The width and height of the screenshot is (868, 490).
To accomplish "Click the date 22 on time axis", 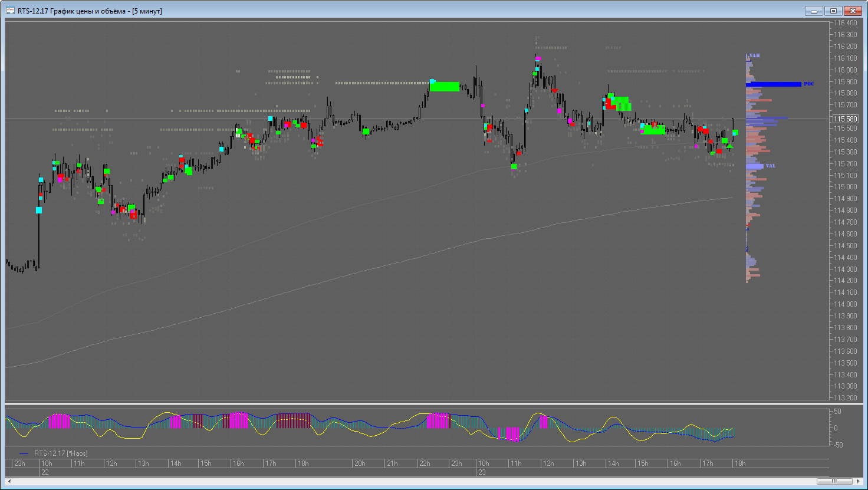I will (44, 472).
